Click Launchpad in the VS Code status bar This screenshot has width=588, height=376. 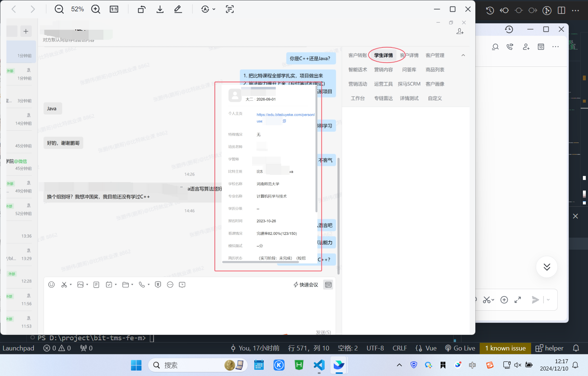tap(18, 348)
